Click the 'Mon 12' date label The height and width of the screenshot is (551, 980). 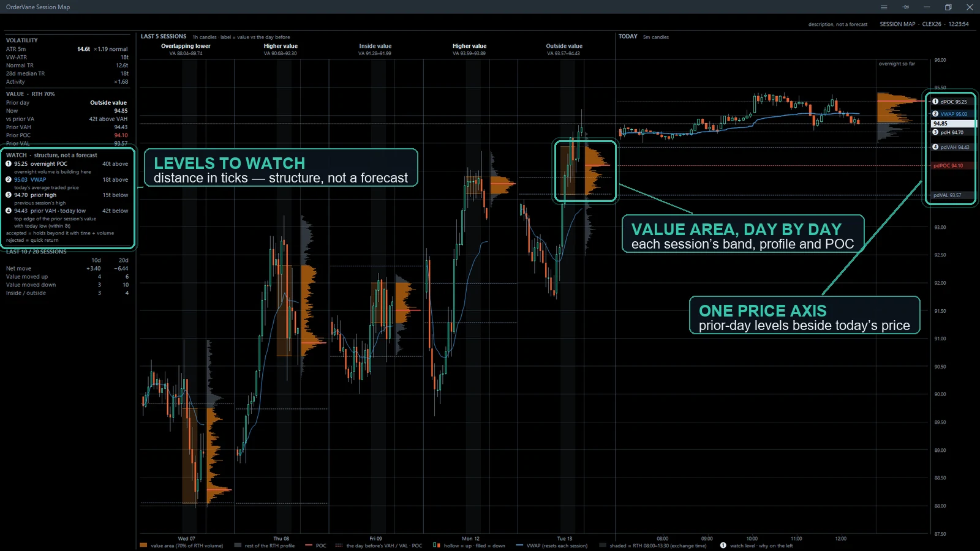(470, 539)
